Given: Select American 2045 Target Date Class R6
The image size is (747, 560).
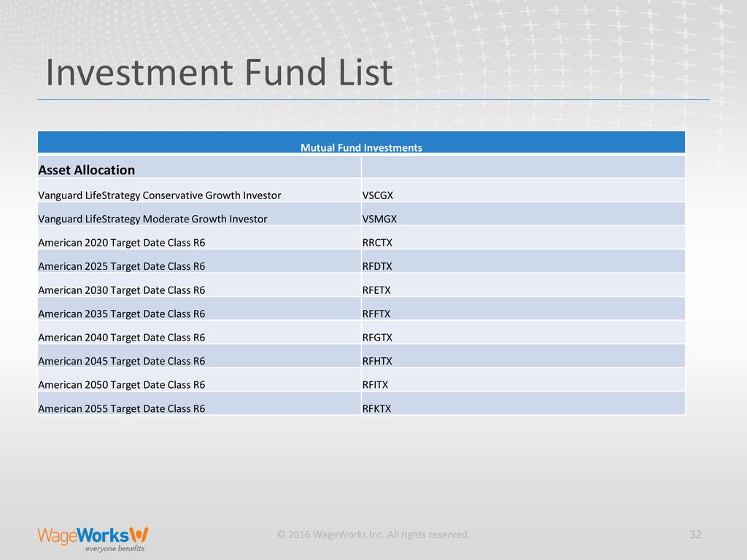Looking at the screenshot, I should point(122,361).
